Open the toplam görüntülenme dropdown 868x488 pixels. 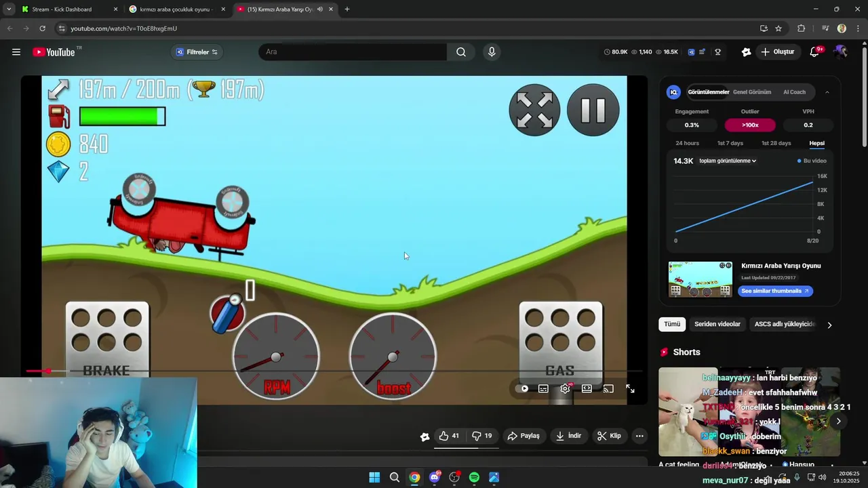coord(728,161)
